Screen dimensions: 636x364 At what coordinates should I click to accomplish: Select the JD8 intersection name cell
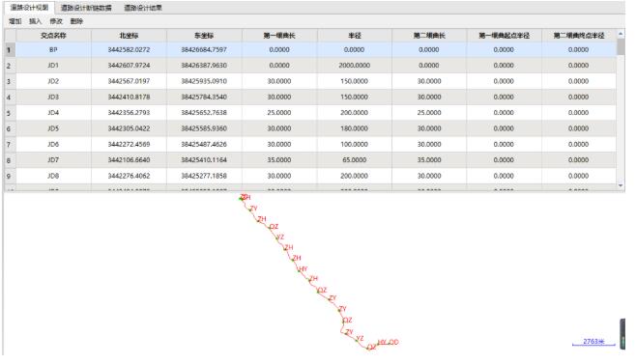[53, 176]
